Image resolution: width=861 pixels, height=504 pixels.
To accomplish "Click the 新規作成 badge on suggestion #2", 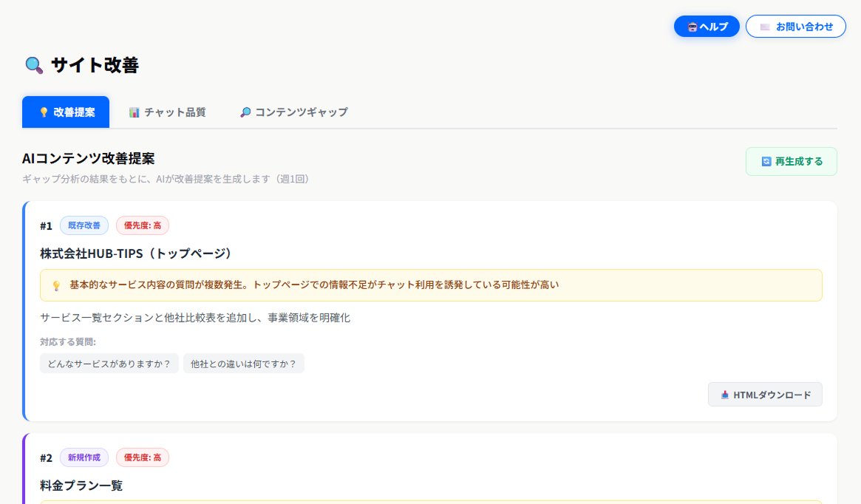I will (x=84, y=457).
